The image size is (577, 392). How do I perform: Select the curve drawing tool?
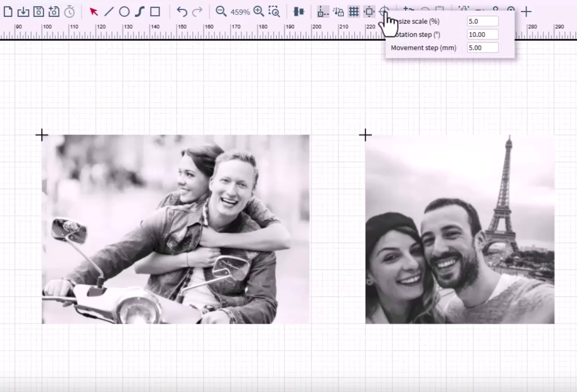pos(139,11)
